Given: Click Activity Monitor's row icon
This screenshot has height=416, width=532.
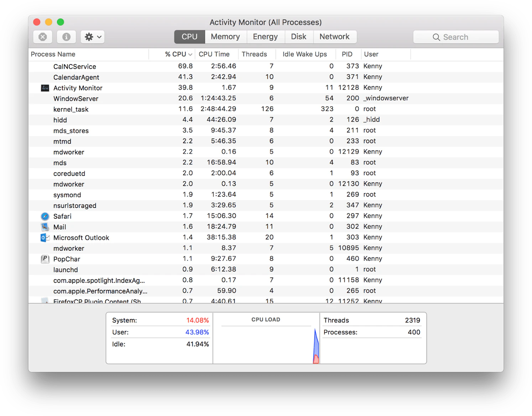Looking at the screenshot, I should pos(45,88).
